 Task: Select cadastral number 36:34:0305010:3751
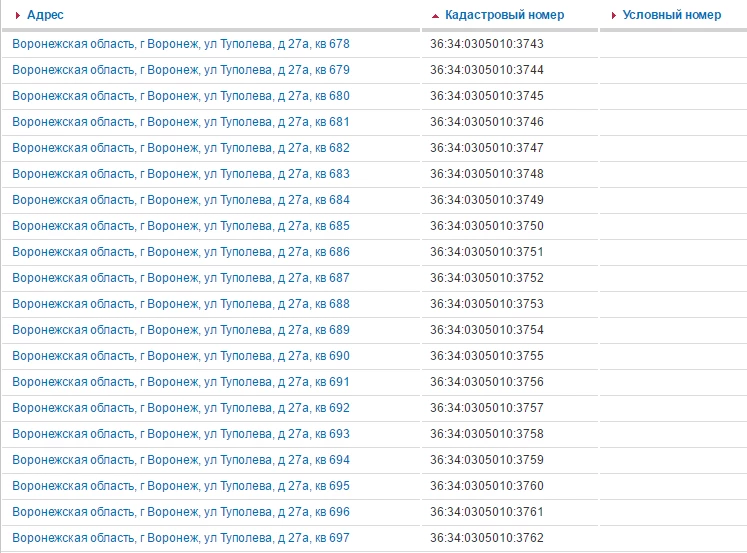click(487, 251)
